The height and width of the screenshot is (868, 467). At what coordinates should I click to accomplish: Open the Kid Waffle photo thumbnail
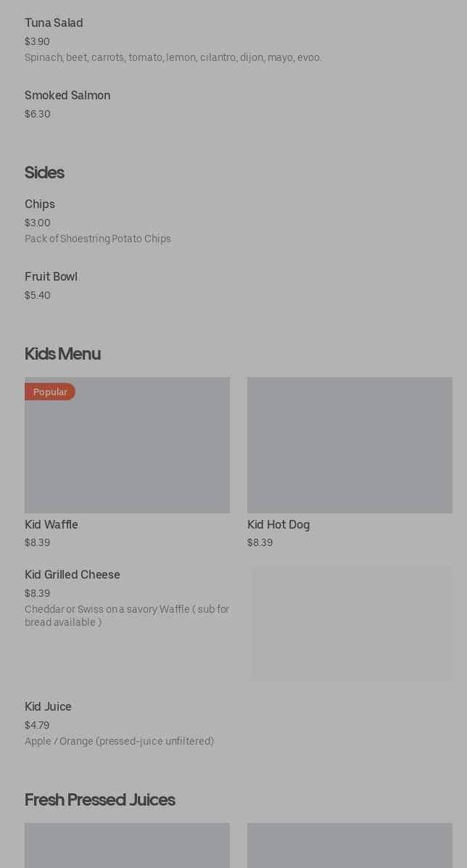tap(127, 445)
